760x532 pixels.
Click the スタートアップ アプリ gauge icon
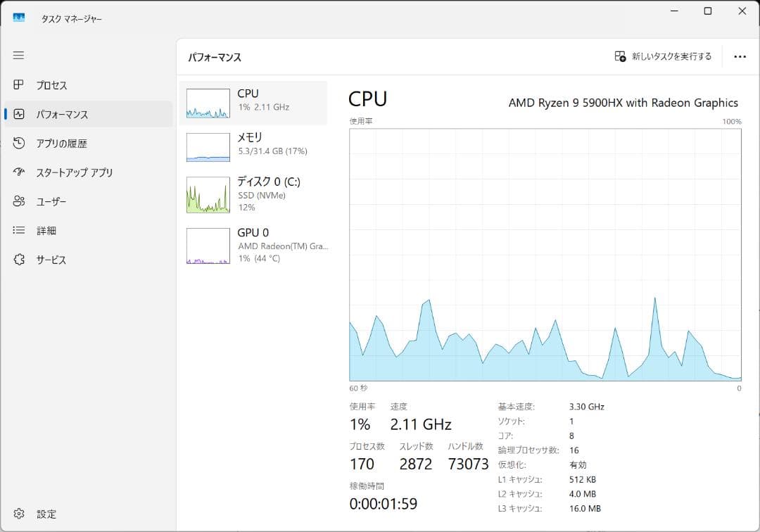click(x=19, y=172)
